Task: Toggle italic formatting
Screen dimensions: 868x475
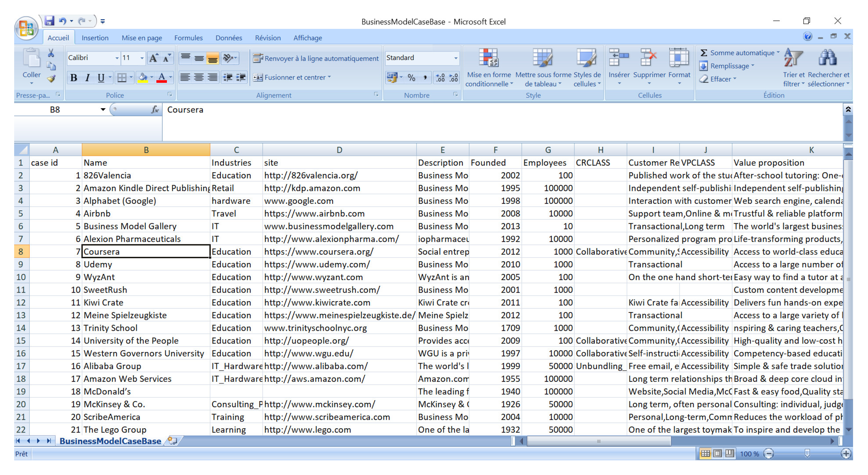Action: tap(87, 78)
